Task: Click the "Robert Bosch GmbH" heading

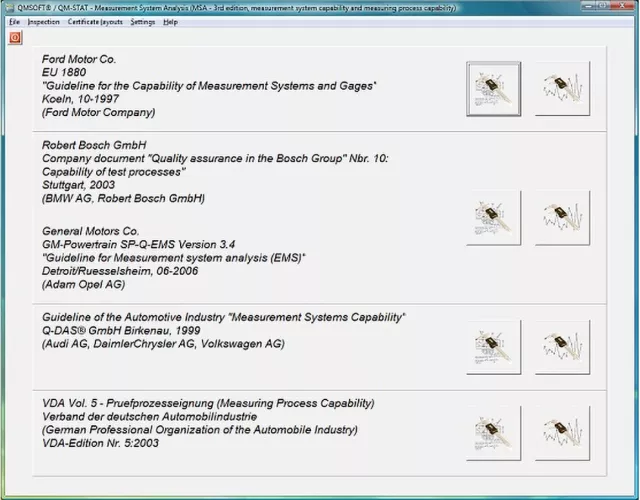Action: (94, 145)
